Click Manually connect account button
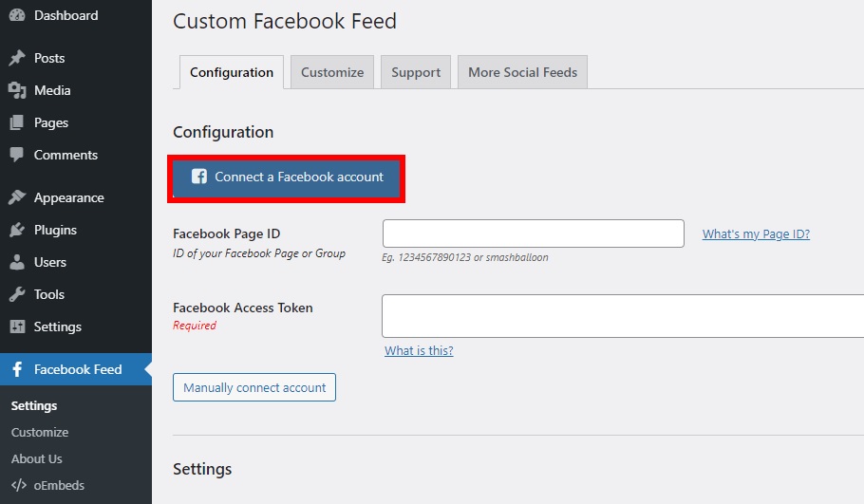 (x=254, y=387)
